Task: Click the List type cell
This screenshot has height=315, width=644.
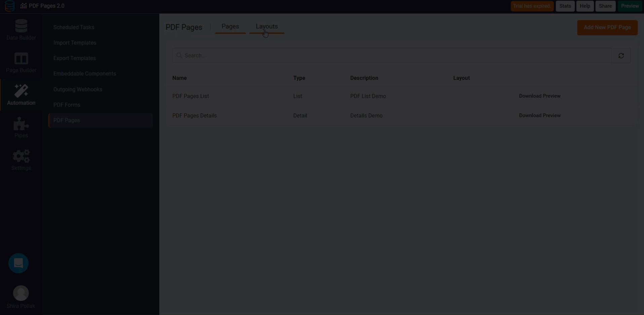Action: 297,96
